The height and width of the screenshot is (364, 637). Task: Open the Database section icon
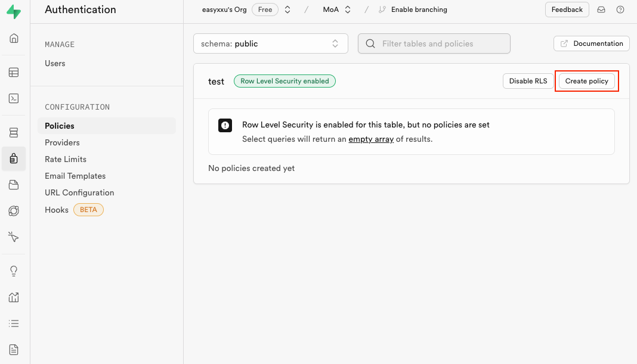14,132
